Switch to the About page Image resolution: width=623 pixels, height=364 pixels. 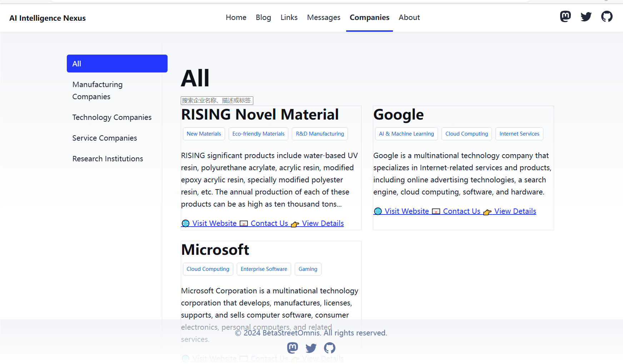click(409, 17)
